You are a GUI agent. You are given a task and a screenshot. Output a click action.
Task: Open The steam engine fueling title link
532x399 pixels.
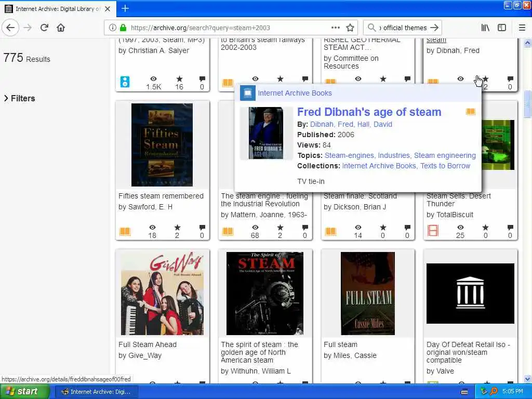point(264,200)
